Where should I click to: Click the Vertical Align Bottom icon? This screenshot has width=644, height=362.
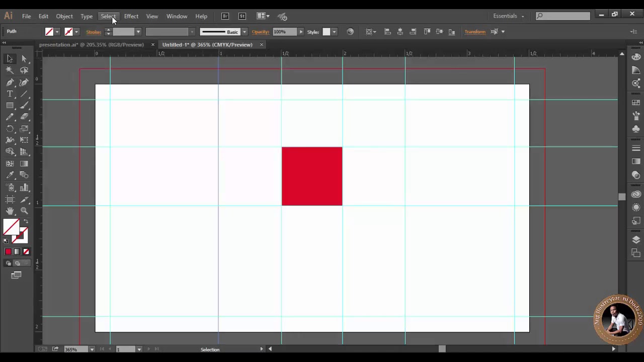[x=451, y=32]
